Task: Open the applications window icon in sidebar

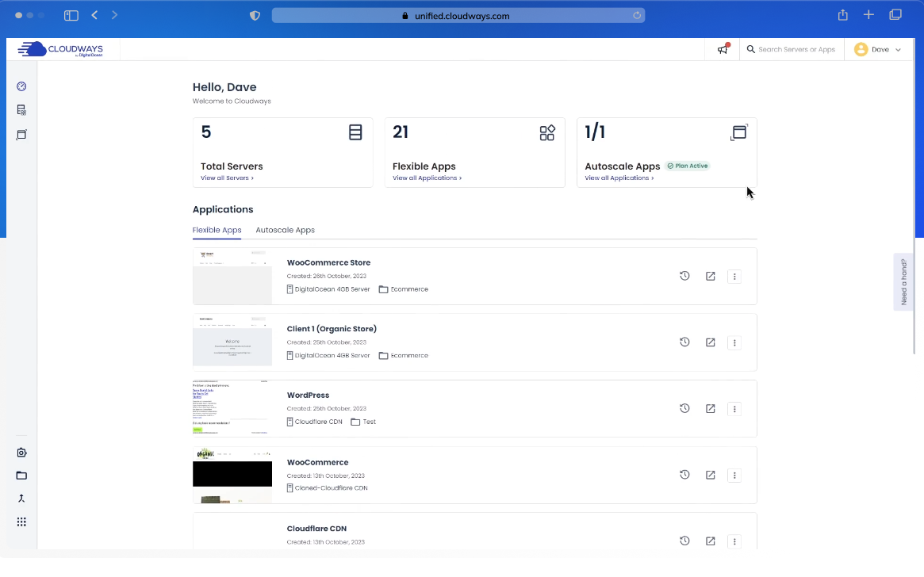Action: 21,134
